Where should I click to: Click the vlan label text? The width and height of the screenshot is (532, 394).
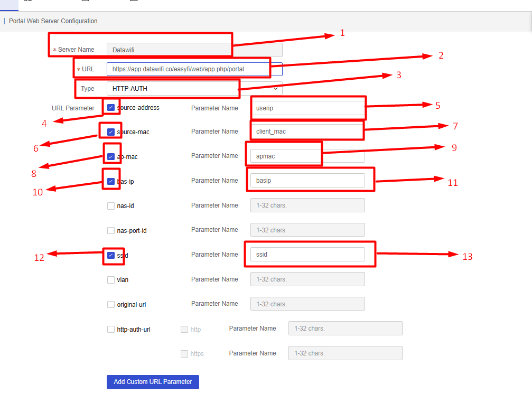(x=123, y=280)
